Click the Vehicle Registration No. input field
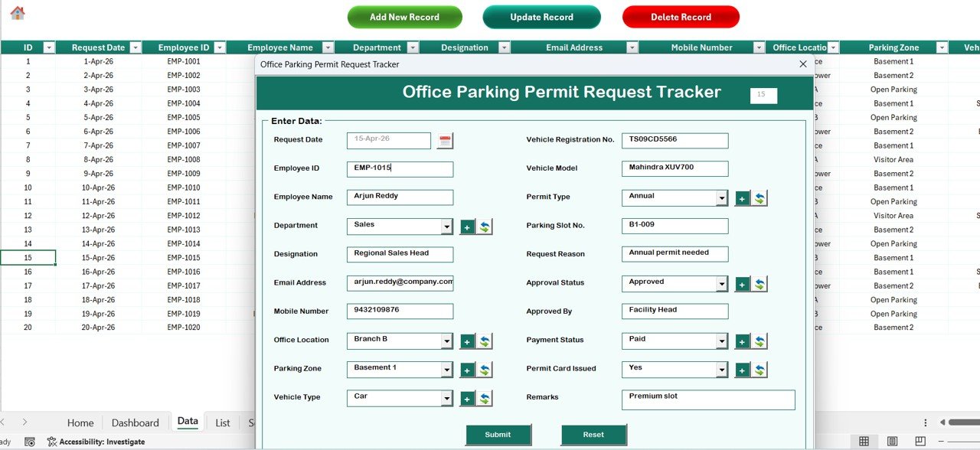The width and height of the screenshot is (980, 450). (x=675, y=140)
